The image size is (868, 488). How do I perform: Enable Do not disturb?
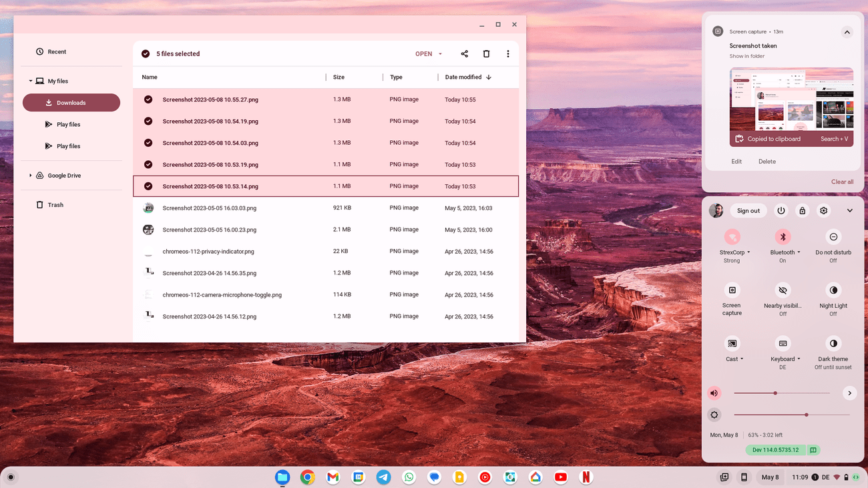[833, 237]
